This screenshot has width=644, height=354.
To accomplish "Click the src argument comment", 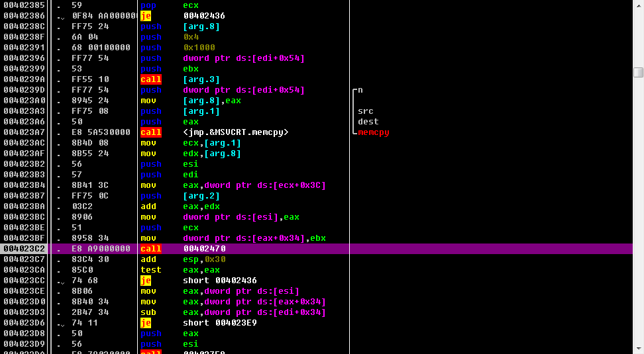I will (365, 111).
